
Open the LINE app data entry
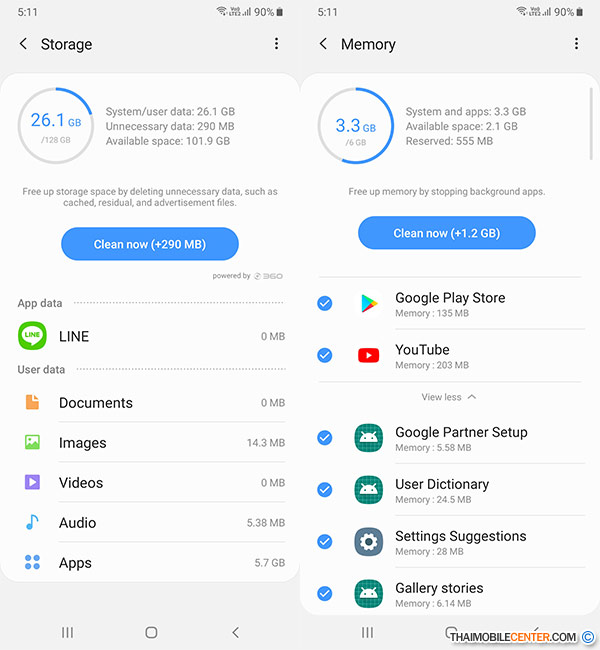tap(150, 336)
